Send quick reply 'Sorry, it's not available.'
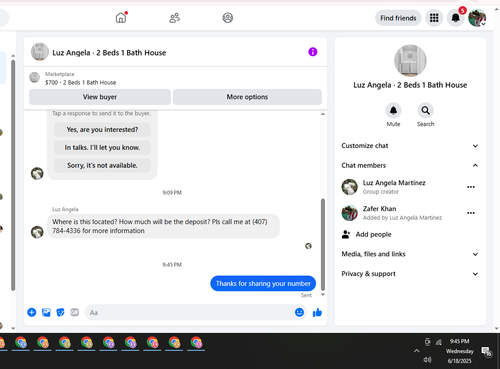Image resolution: width=500 pixels, height=369 pixels. click(x=102, y=165)
